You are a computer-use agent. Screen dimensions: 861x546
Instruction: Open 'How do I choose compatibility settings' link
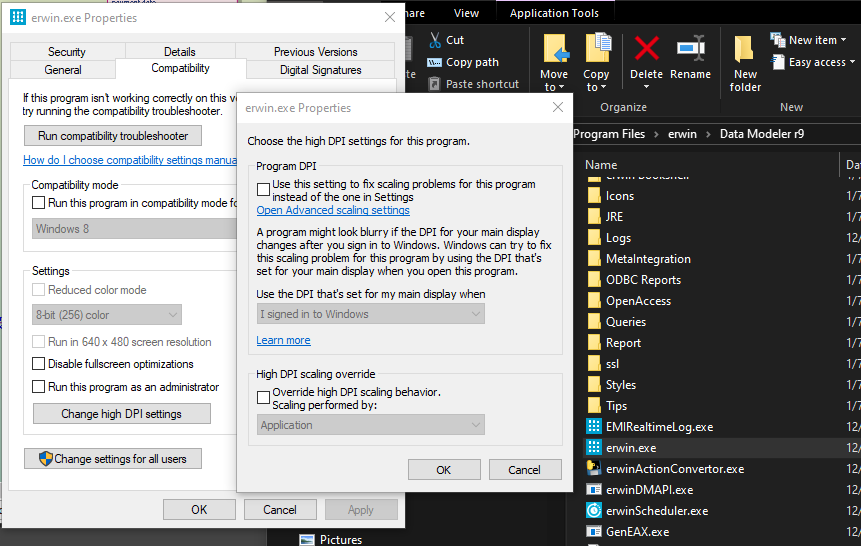click(130, 160)
